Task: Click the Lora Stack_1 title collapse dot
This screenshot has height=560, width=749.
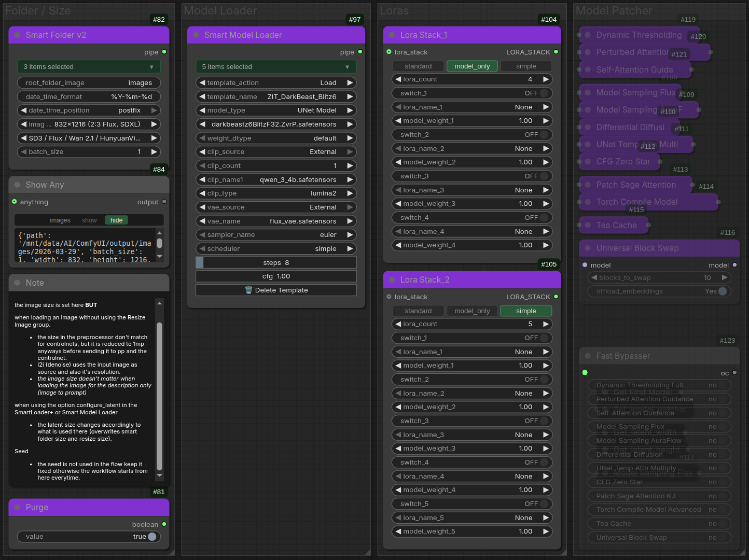Action: pyautogui.click(x=392, y=35)
